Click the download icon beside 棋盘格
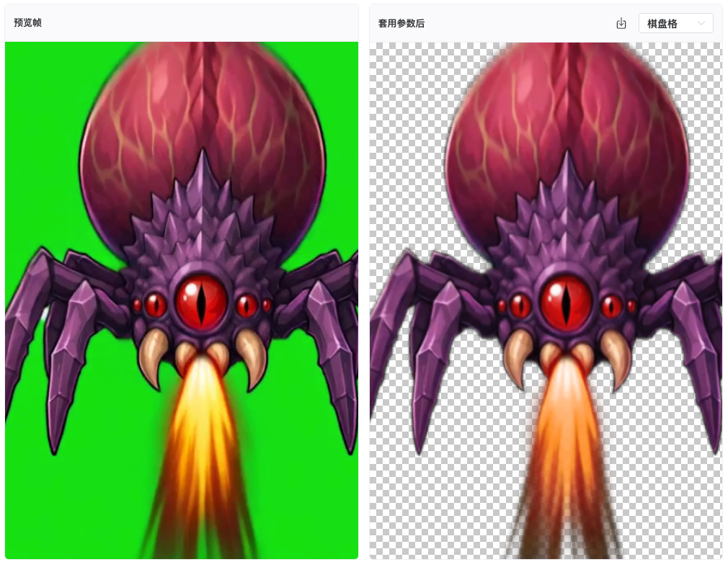The image size is (728, 562). click(621, 23)
